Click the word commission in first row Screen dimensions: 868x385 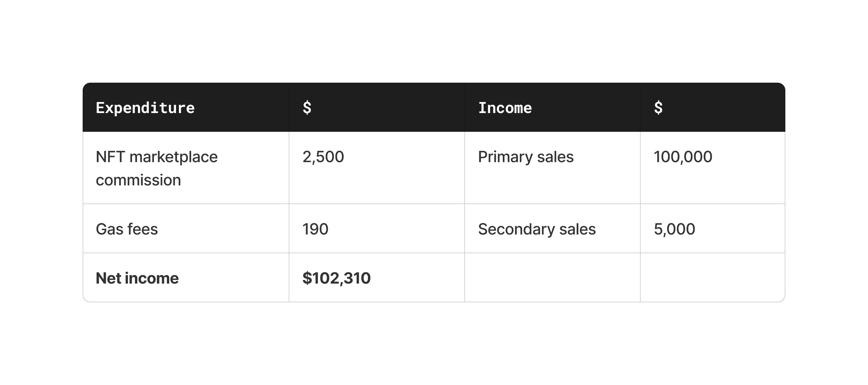pos(138,180)
